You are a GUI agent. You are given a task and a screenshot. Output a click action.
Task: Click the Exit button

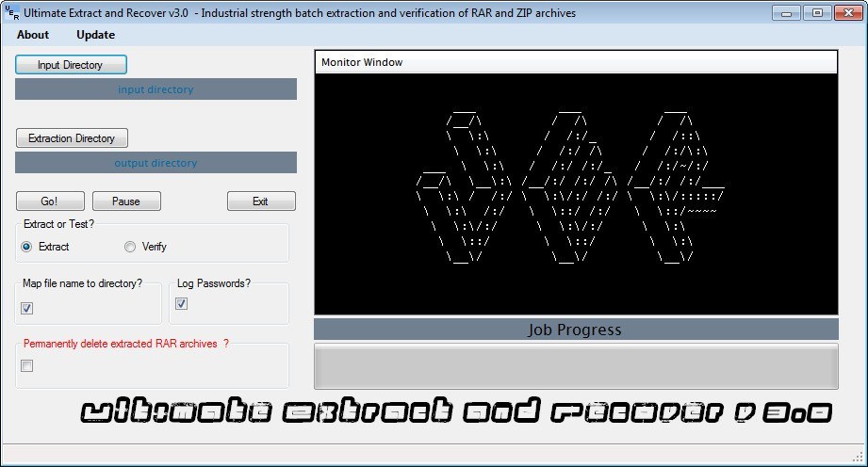(261, 201)
